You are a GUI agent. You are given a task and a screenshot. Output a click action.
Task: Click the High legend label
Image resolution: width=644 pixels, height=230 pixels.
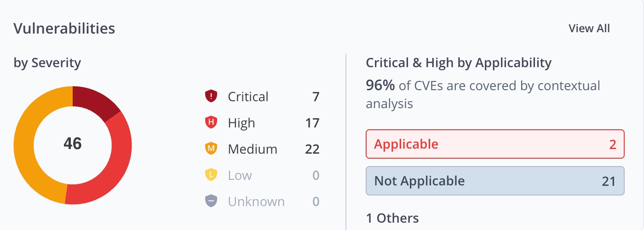pyautogui.click(x=241, y=123)
